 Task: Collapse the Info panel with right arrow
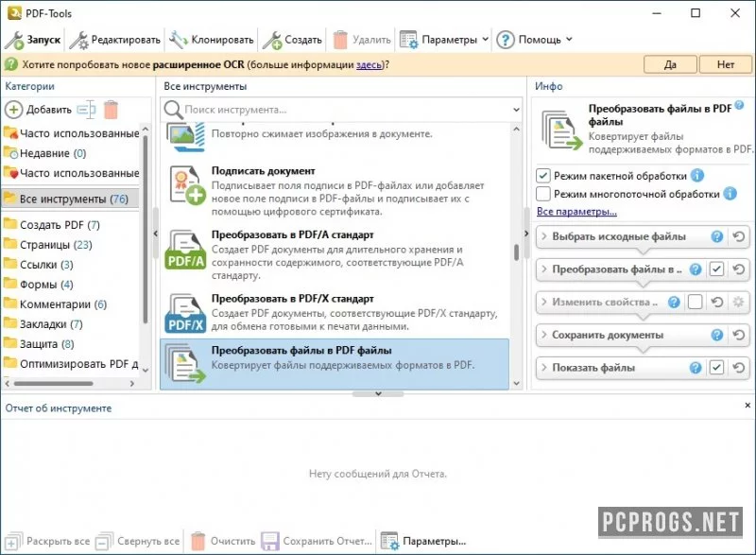526,234
